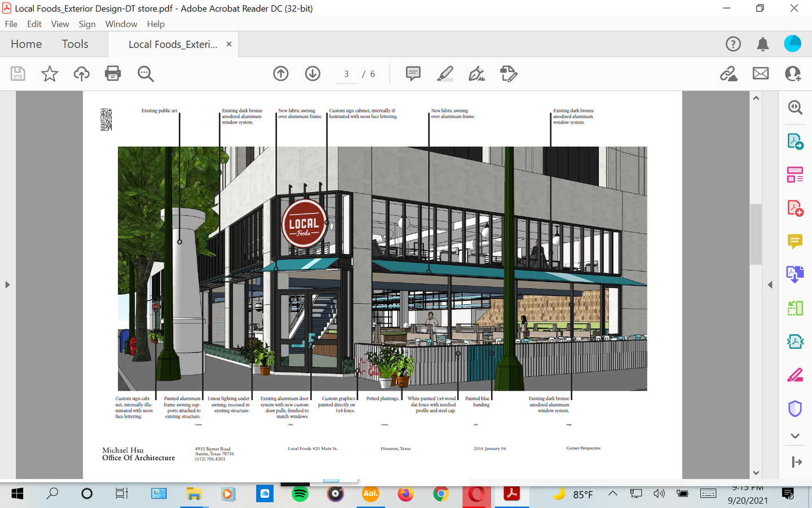Open File Explorer from the taskbar

(x=194, y=494)
